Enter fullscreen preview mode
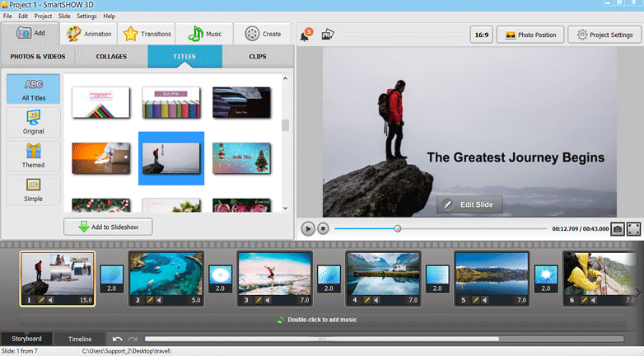The height and width of the screenshot is (356, 644). (634, 229)
